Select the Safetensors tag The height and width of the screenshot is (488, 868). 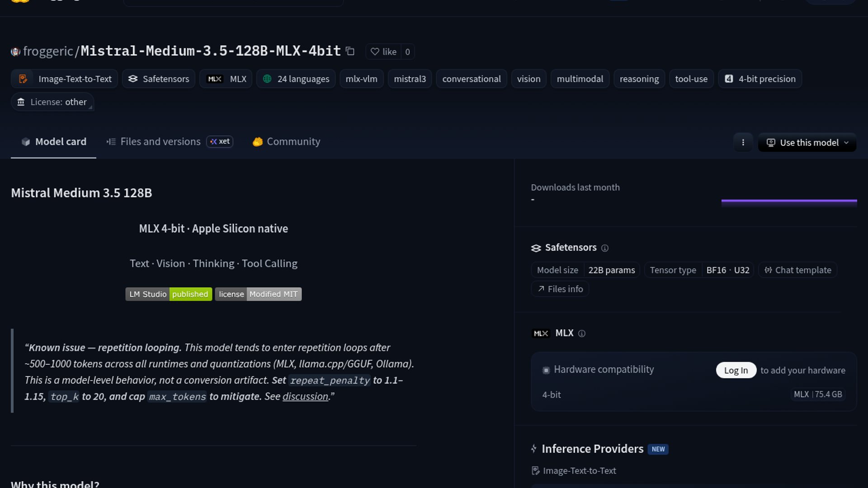[x=159, y=79]
